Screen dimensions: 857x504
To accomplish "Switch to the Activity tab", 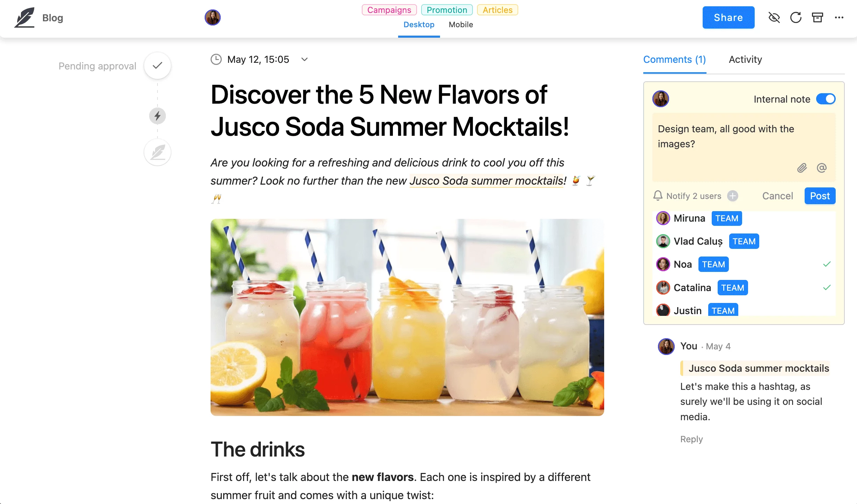I will [745, 59].
